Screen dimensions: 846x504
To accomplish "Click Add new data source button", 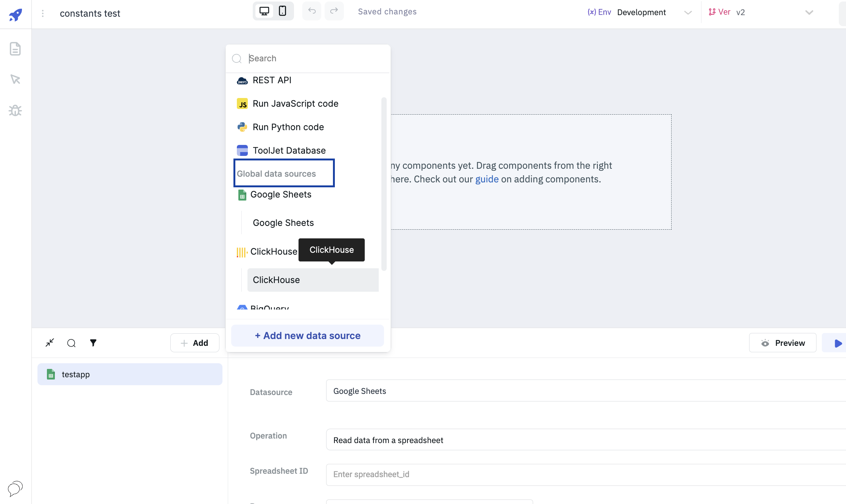I will (x=307, y=336).
